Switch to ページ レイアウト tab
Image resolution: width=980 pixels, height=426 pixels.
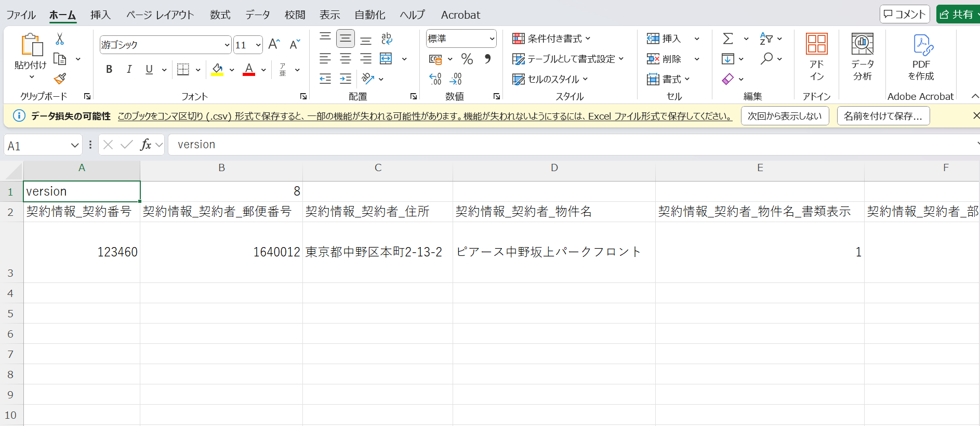point(160,15)
